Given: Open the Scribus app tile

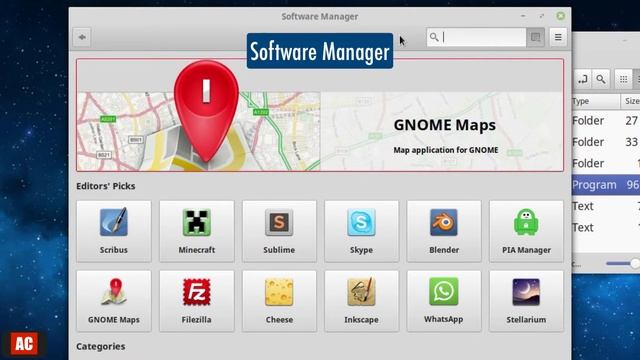Looking at the screenshot, I should (113, 231).
